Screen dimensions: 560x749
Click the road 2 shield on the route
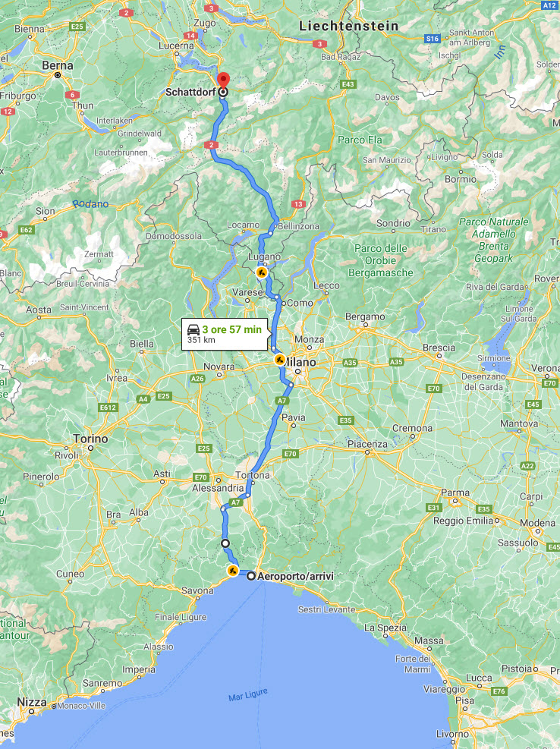point(211,145)
